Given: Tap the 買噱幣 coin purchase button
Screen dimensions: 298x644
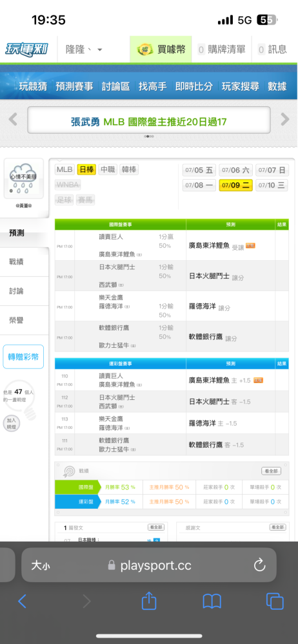Looking at the screenshot, I should coord(161,50).
